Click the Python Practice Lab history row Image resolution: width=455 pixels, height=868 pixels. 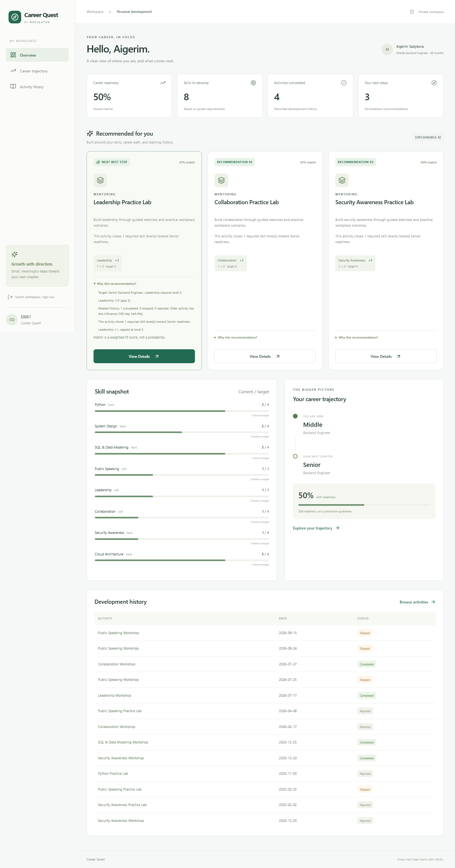(x=265, y=773)
